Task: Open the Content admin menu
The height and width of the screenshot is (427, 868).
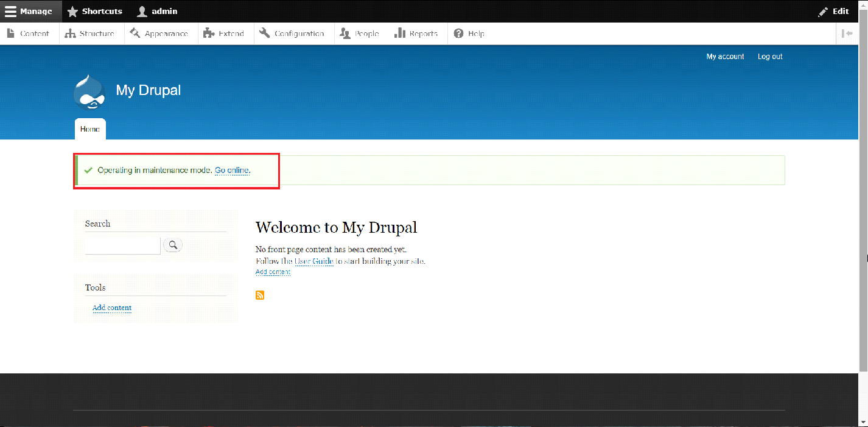Action: [x=29, y=34]
